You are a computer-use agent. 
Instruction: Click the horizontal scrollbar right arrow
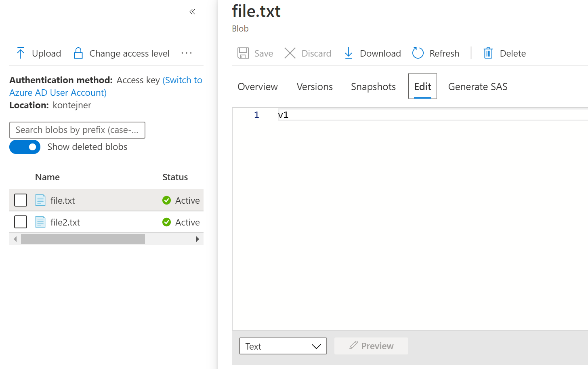pyautogui.click(x=197, y=239)
